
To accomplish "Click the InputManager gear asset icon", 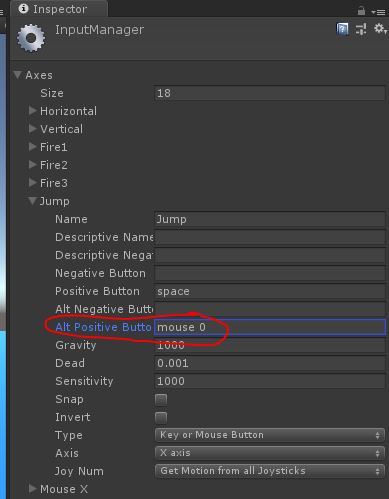I will click(x=31, y=38).
